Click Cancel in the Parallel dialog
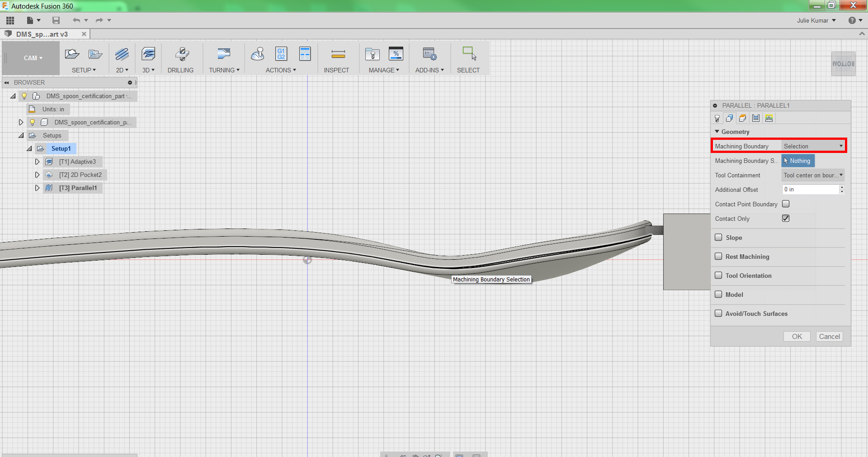868x457 pixels. (829, 337)
